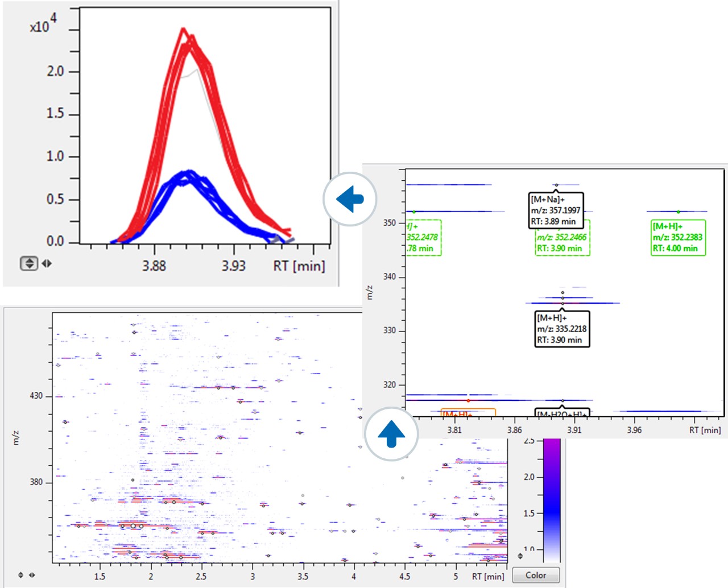Select the upward blue arrow badge

tap(390, 433)
